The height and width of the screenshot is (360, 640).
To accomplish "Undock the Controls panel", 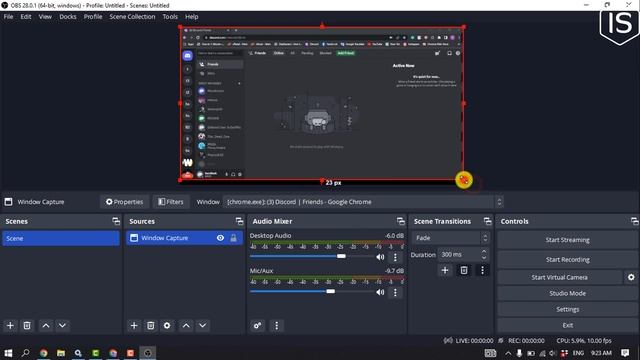I will [x=634, y=221].
